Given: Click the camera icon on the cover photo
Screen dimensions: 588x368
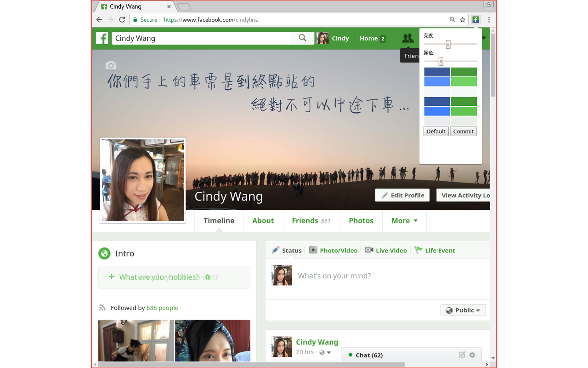Looking at the screenshot, I should pos(111,66).
